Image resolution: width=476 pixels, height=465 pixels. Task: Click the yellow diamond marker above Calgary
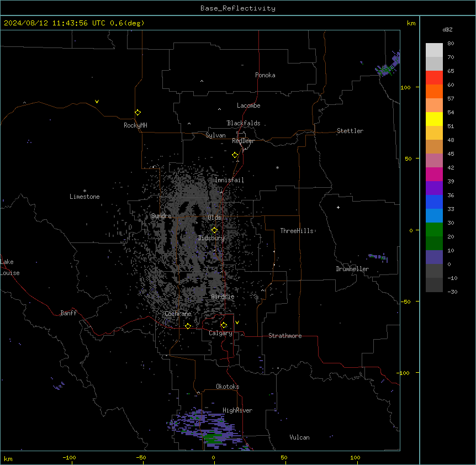224,325
